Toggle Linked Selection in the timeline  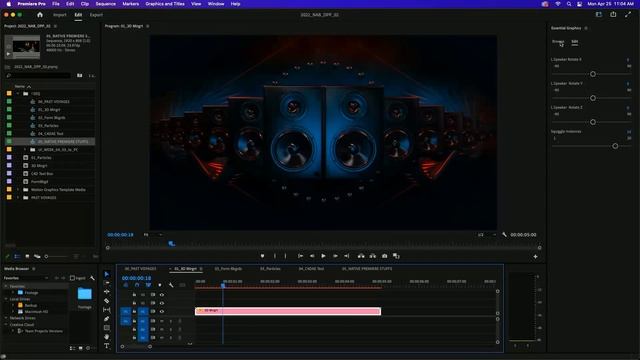coord(148,285)
